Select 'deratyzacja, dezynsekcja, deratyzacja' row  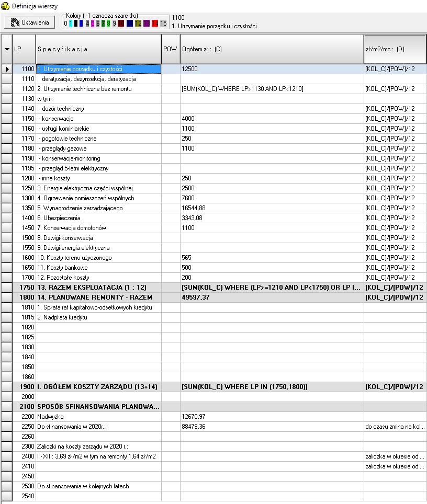98,79
